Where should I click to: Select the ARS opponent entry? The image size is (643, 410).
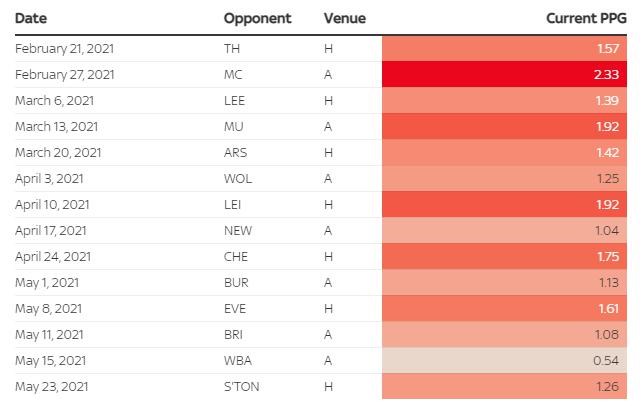[235, 152]
